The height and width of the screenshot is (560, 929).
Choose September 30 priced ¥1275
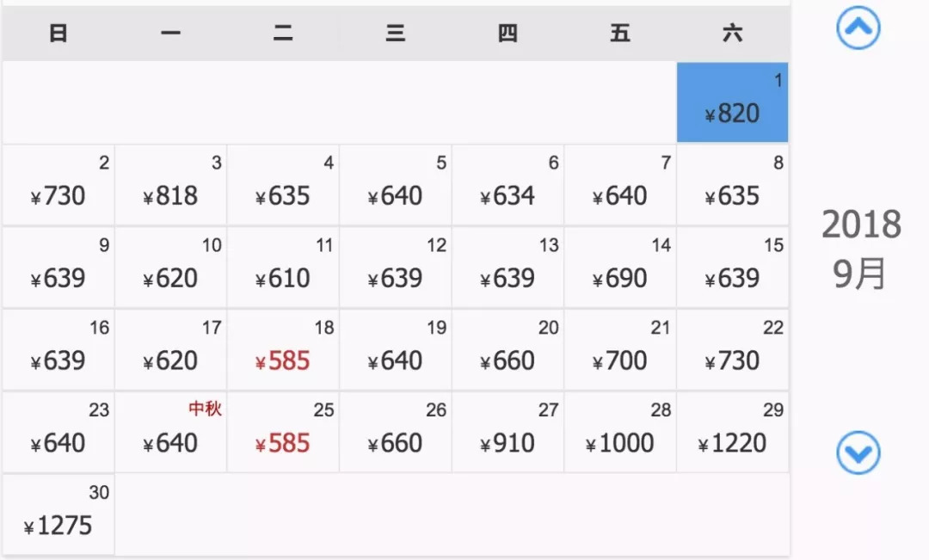point(58,514)
